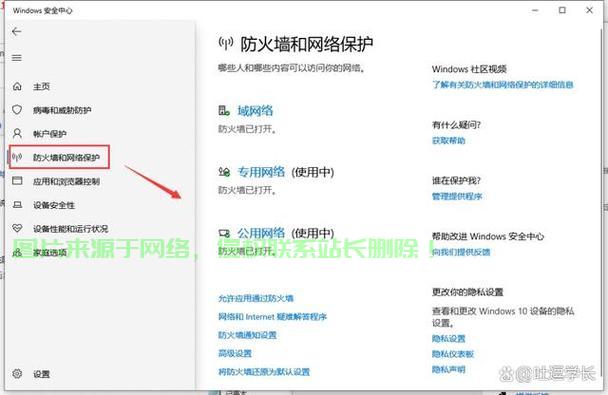Open the 隐私仪表板 link
The width and height of the screenshot is (608, 395).
[x=453, y=354]
